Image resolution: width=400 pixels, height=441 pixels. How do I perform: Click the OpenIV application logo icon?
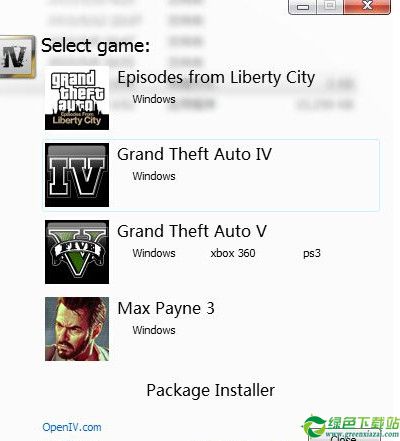click(17, 57)
